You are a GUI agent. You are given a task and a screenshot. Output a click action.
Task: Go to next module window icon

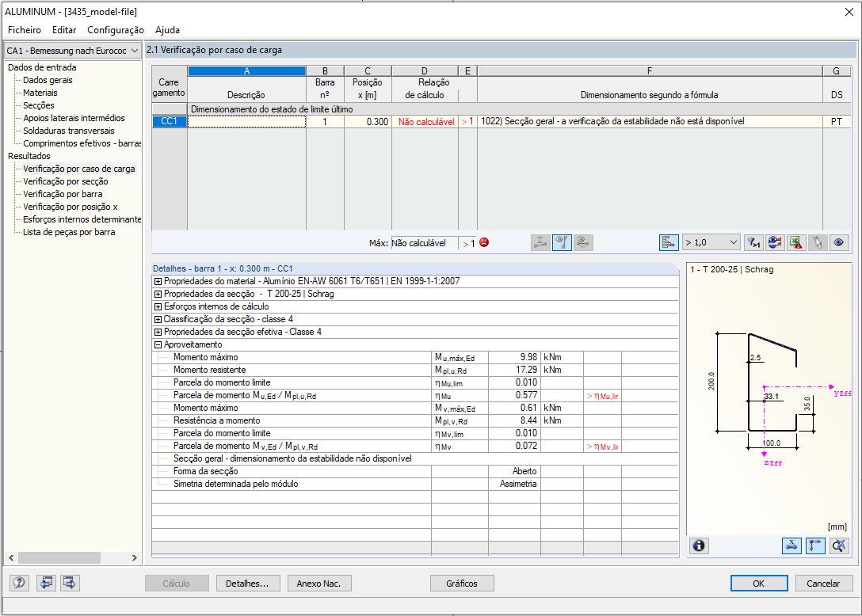70,583
